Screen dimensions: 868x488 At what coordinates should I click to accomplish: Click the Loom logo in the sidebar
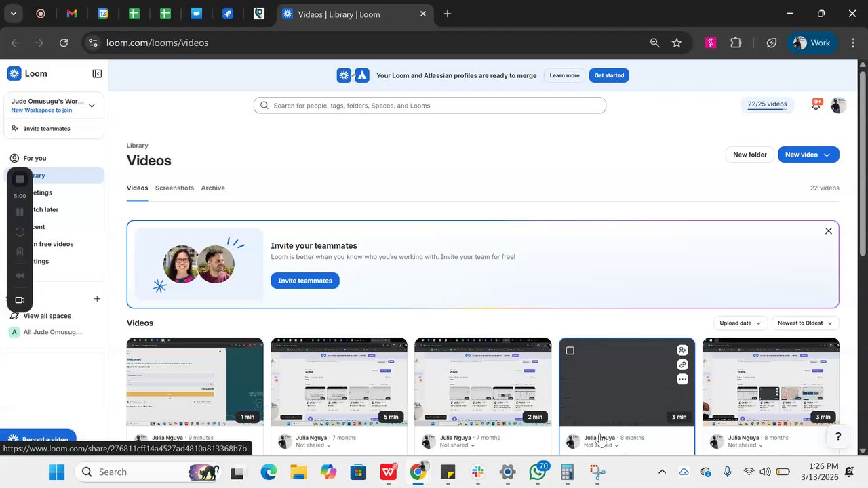pyautogui.click(x=28, y=73)
